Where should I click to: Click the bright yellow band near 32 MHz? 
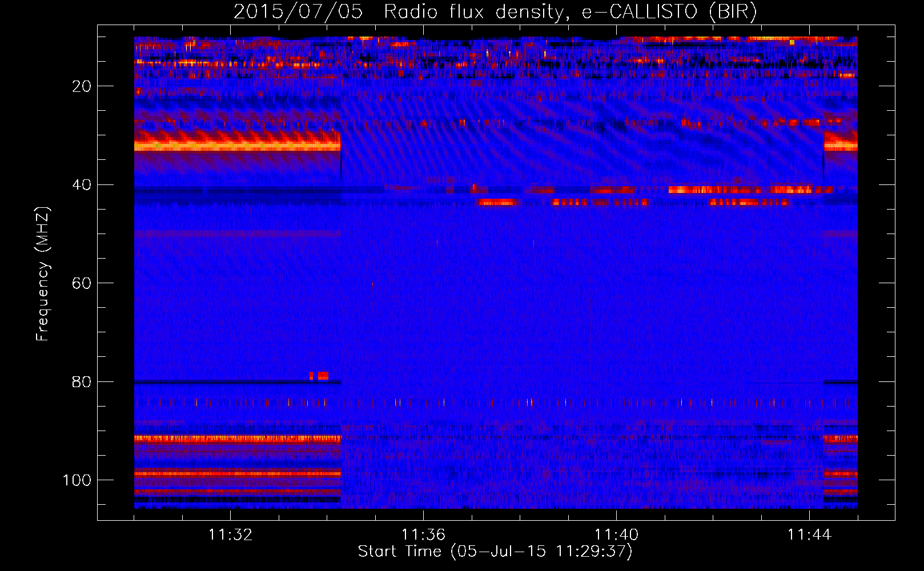point(237,147)
